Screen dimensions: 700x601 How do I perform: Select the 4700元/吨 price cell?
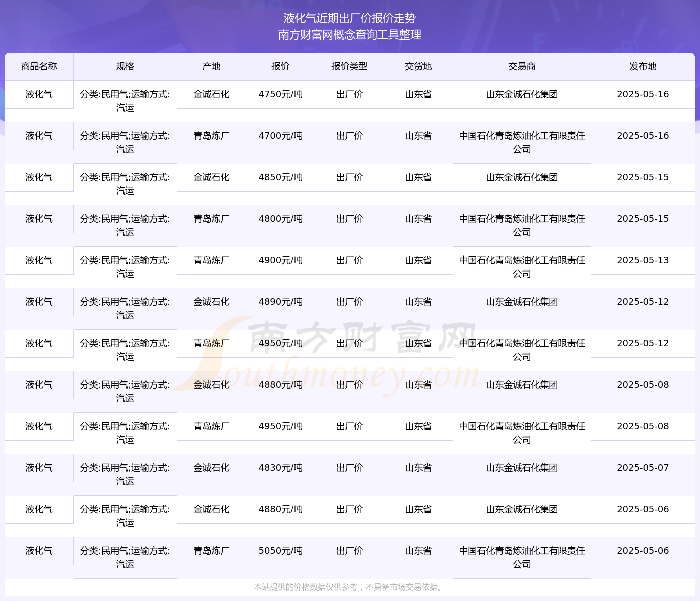pyautogui.click(x=281, y=136)
